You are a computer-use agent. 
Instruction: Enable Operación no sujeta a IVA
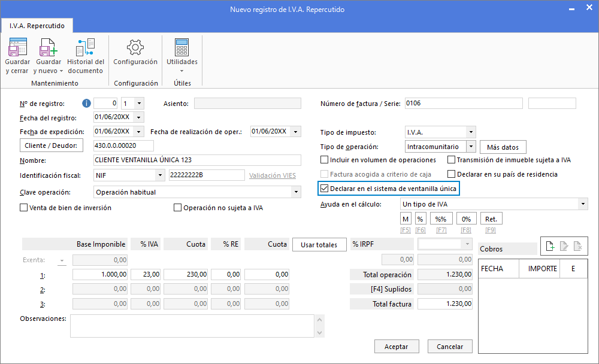pyautogui.click(x=178, y=207)
